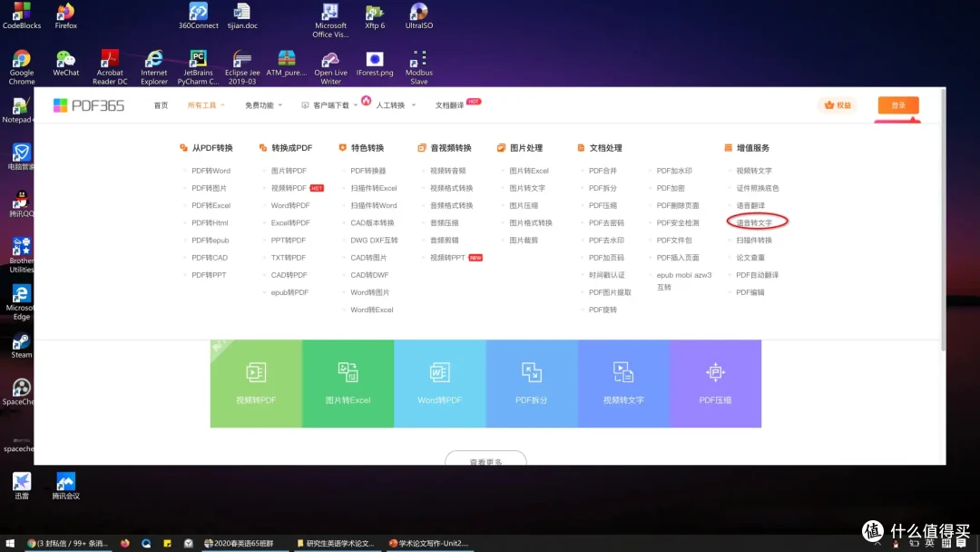Expand the 免费功能 dropdown

(263, 105)
